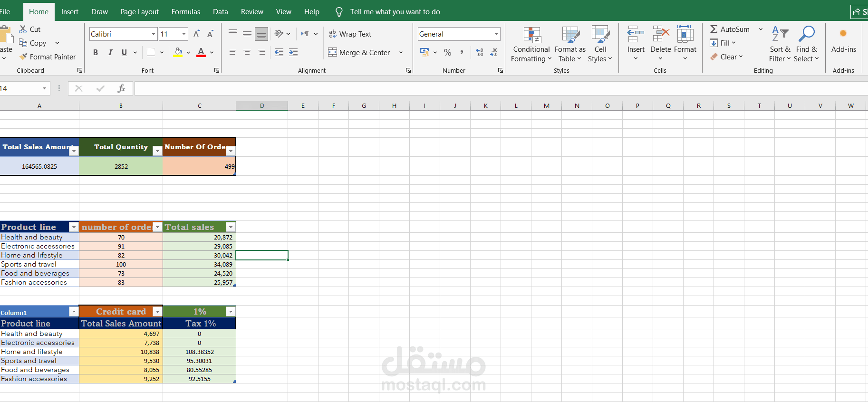Click the Insert Function fx icon

(x=121, y=88)
